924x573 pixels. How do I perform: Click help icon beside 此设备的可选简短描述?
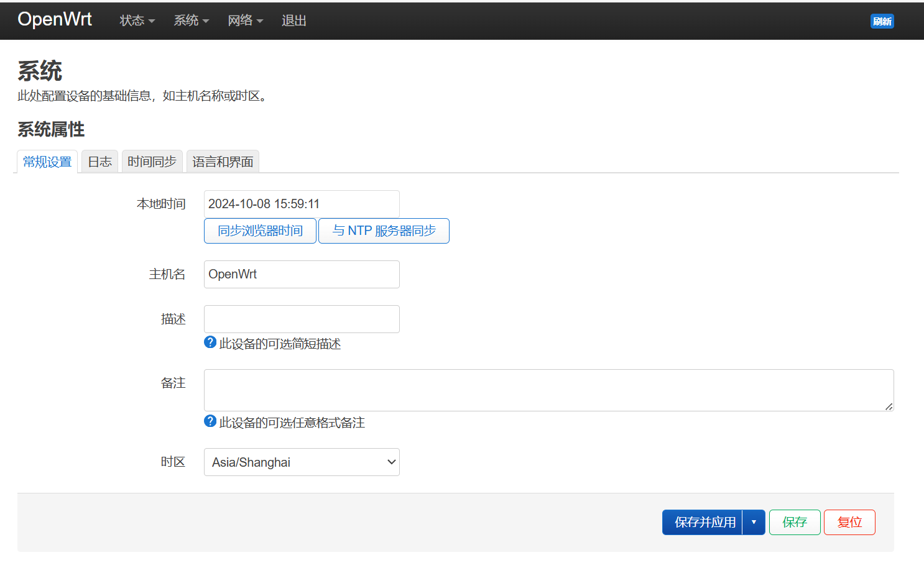pyautogui.click(x=210, y=342)
